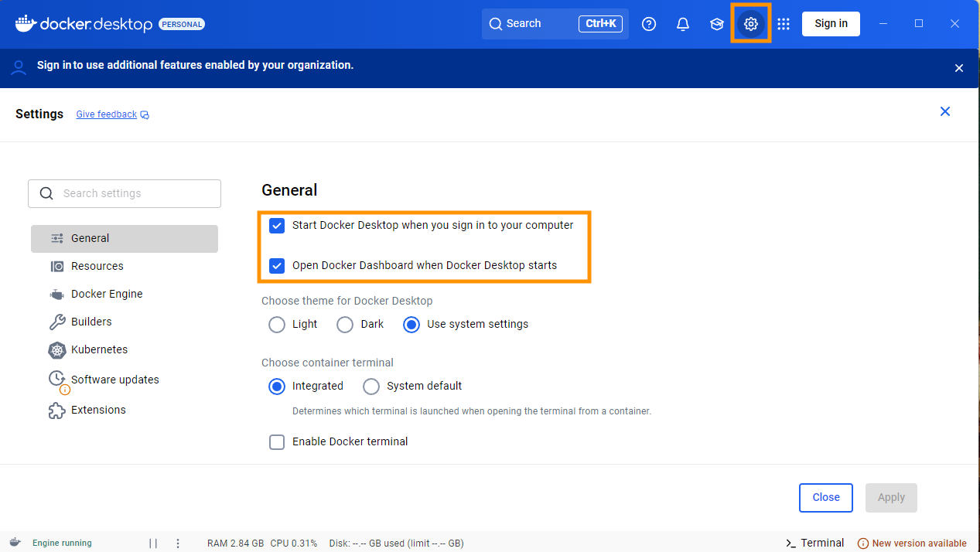The height and width of the screenshot is (552, 980).
Task: Click the Settings heading text
Action: pos(39,114)
